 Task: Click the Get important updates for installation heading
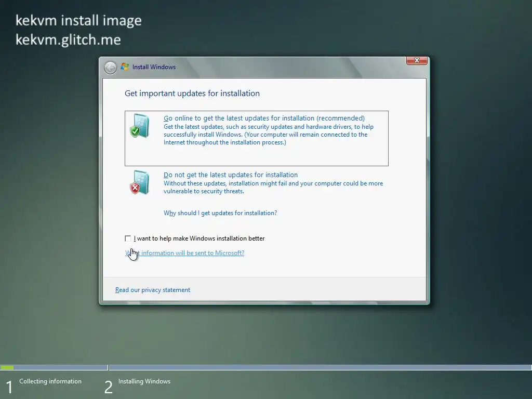192,94
